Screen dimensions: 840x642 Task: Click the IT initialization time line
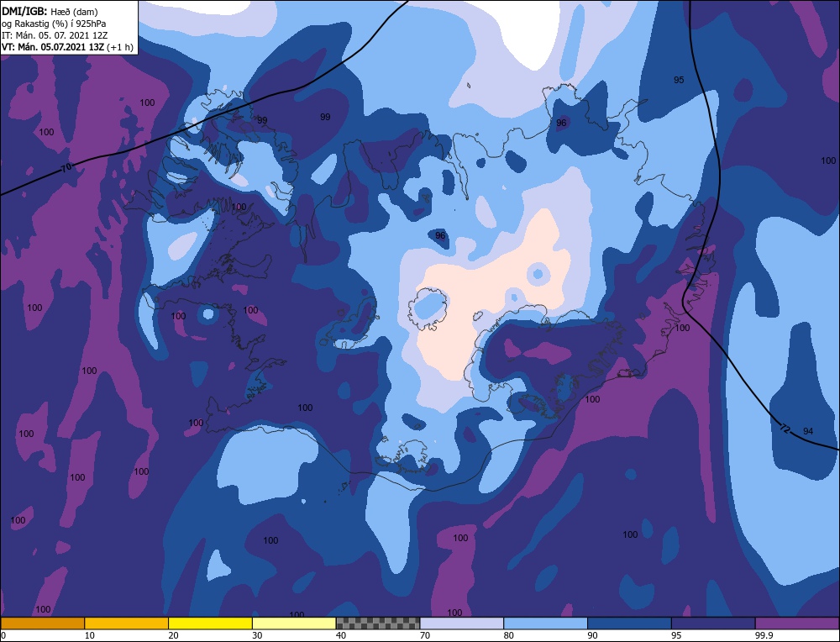(55, 35)
